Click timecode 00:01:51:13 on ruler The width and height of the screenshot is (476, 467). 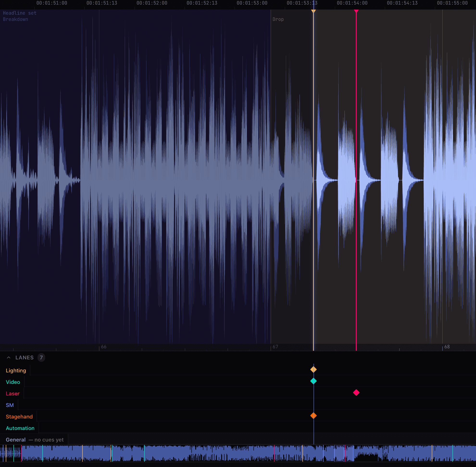[102, 3]
